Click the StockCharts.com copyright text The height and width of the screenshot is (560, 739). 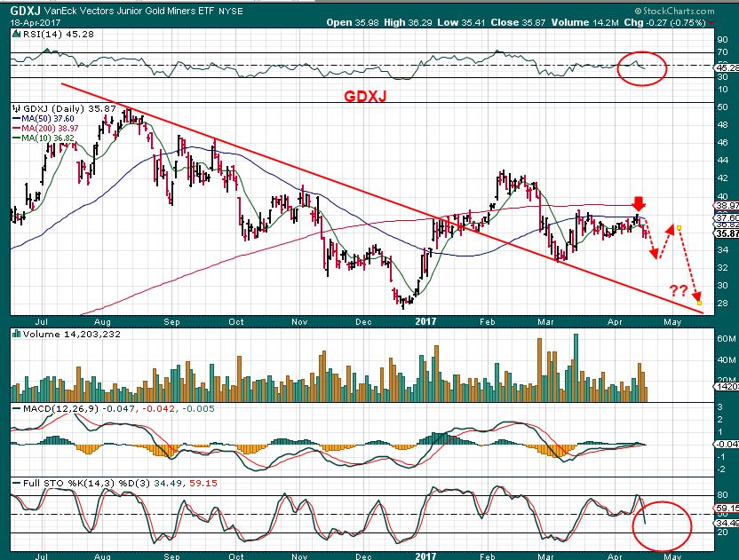pyautogui.click(x=674, y=11)
